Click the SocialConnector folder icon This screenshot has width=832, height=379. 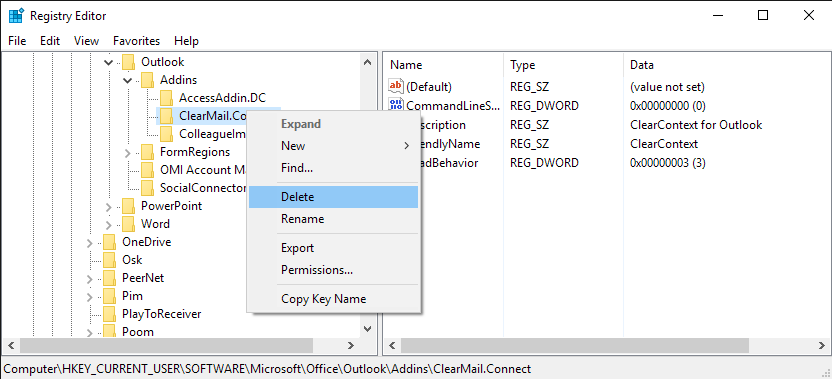coord(148,188)
